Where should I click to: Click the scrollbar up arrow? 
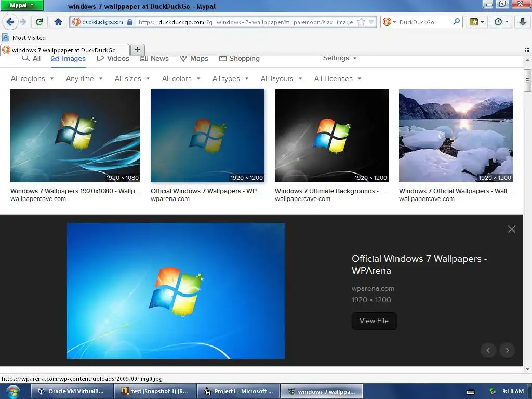coord(527,60)
